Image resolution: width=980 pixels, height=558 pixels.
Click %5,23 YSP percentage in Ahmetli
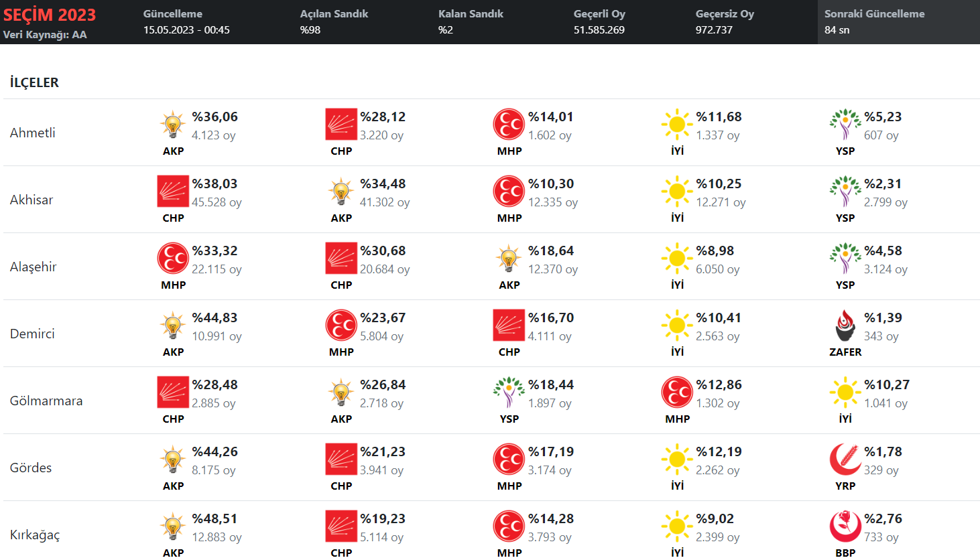883,117
